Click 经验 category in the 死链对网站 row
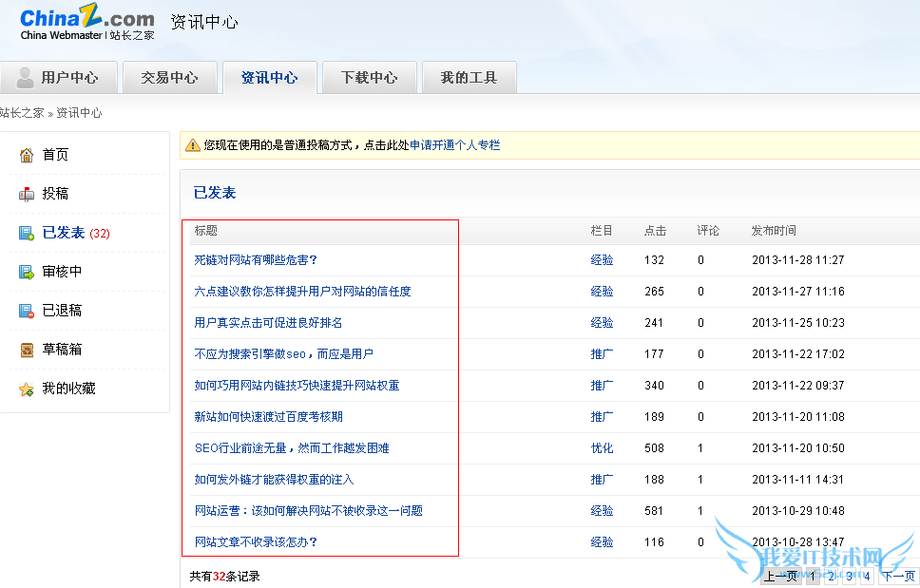 pyautogui.click(x=602, y=259)
